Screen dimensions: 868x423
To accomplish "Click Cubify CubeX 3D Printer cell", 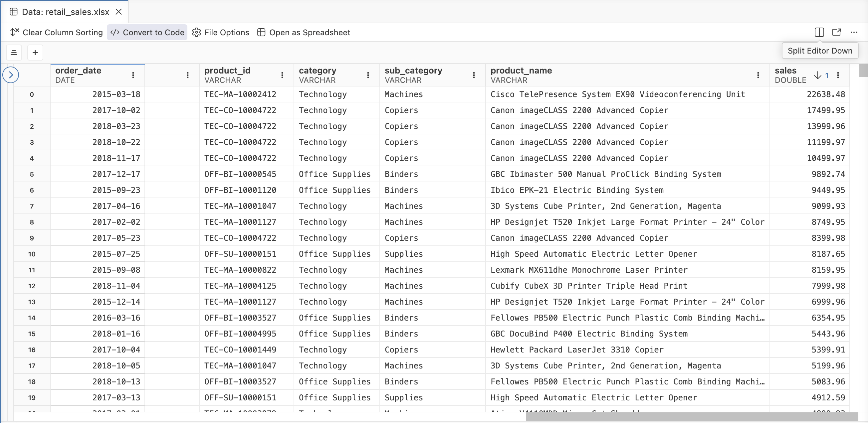I will (627, 286).
